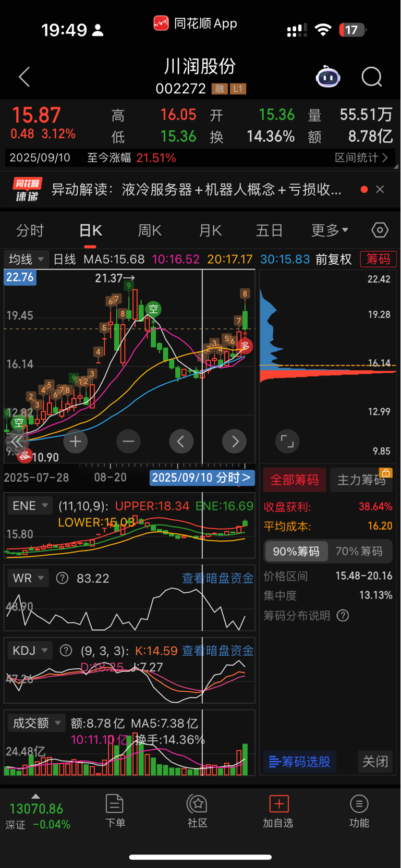This screenshot has width=401, height=868.
Task: Expand chart to fullscreen
Action: (287, 442)
